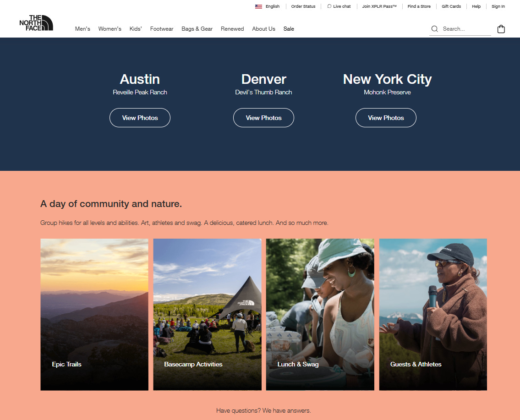
Task: Click the Live chat bubble icon
Action: (x=329, y=6)
